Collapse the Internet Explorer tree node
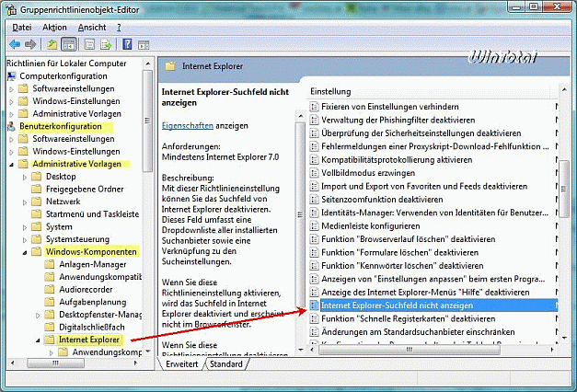The width and height of the screenshot is (577, 392). coord(38,340)
